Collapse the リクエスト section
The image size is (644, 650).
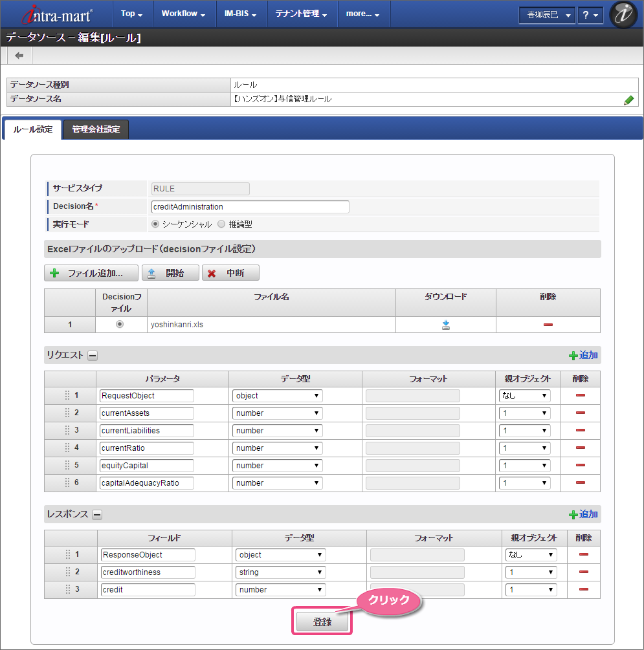coord(93,356)
